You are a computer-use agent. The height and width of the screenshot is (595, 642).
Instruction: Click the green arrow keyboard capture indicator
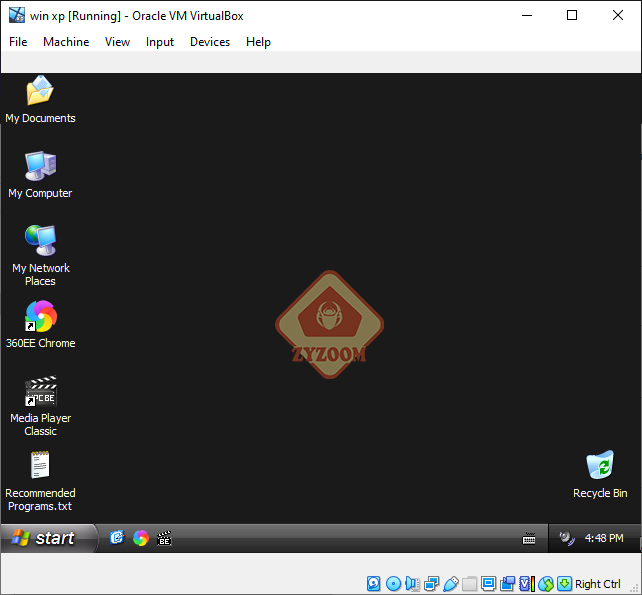pyautogui.click(x=564, y=584)
